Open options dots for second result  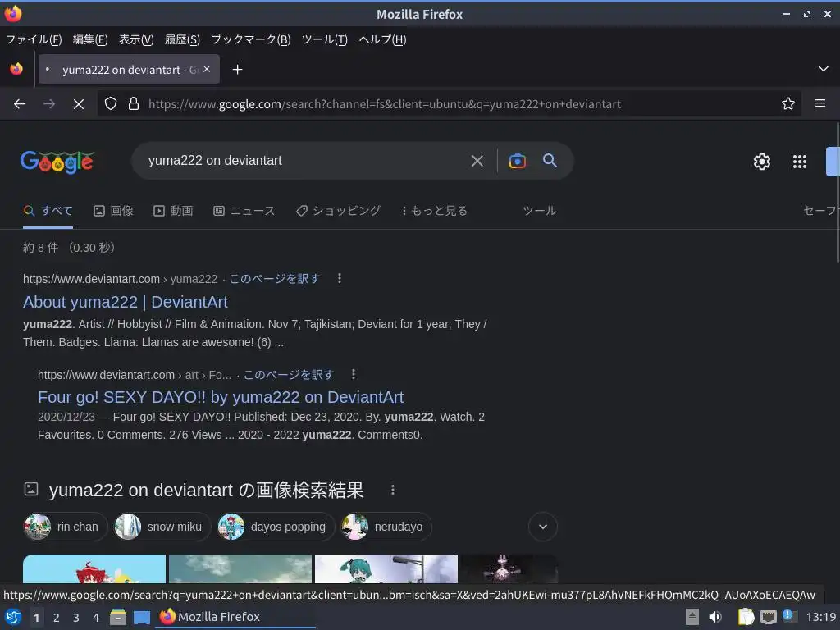(353, 374)
